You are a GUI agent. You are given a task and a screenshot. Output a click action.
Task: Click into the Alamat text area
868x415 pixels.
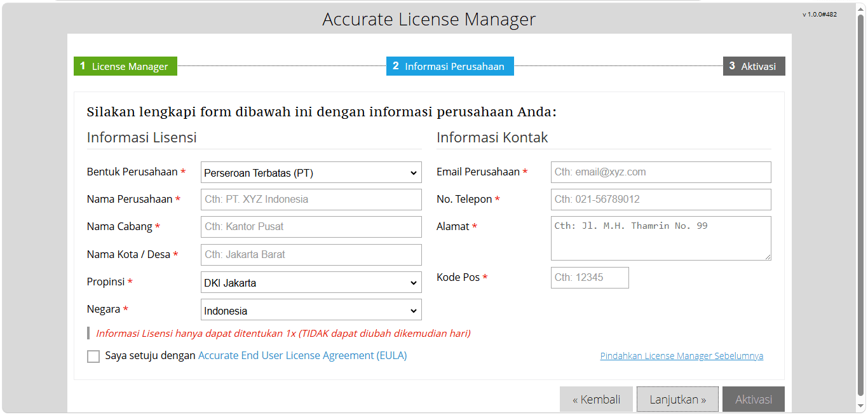[661, 238]
